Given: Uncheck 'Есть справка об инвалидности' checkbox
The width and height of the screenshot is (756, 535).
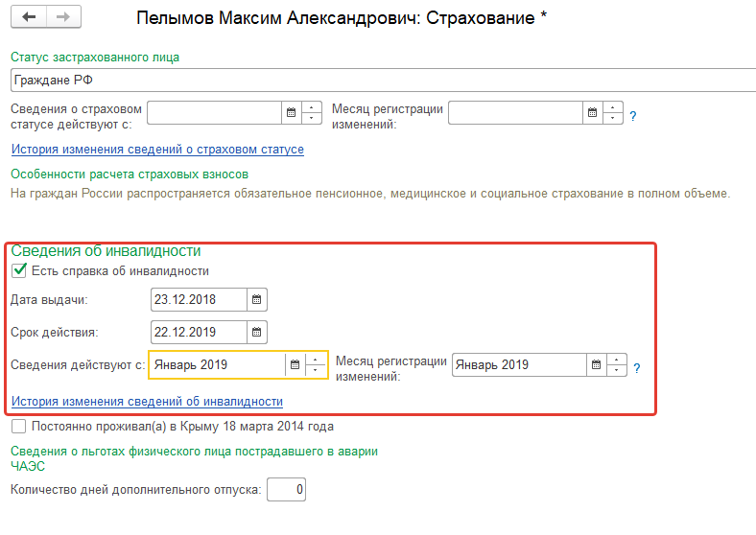Looking at the screenshot, I should (x=19, y=271).
